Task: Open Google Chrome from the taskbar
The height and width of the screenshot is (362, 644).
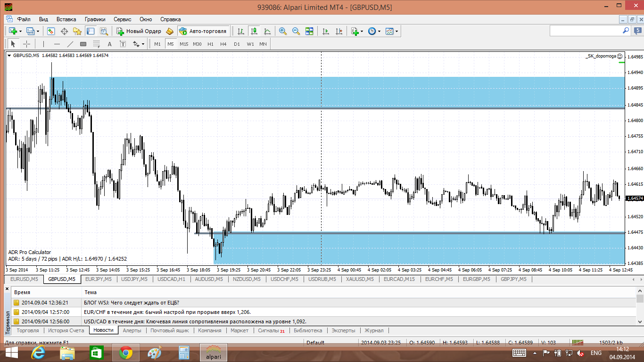Action: (x=125, y=353)
